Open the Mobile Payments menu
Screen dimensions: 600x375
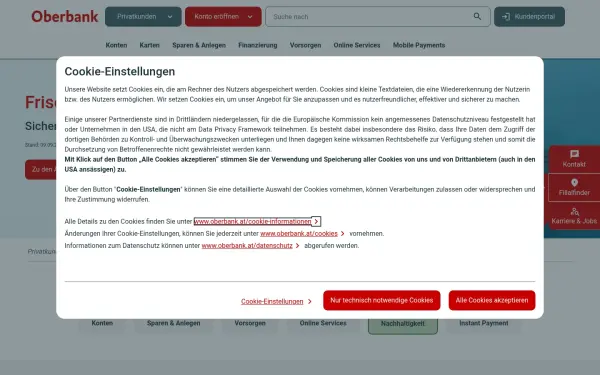[x=419, y=45]
